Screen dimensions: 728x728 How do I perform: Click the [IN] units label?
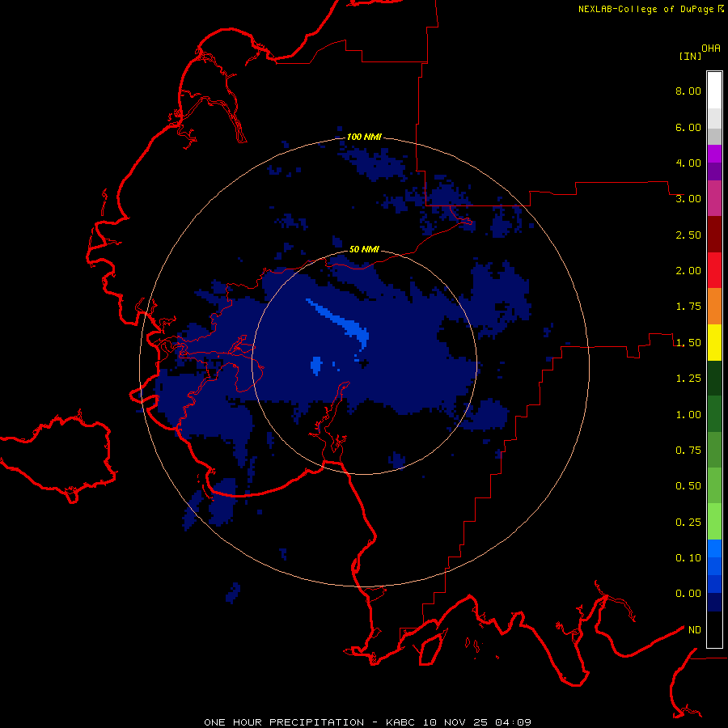click(691, 56)
